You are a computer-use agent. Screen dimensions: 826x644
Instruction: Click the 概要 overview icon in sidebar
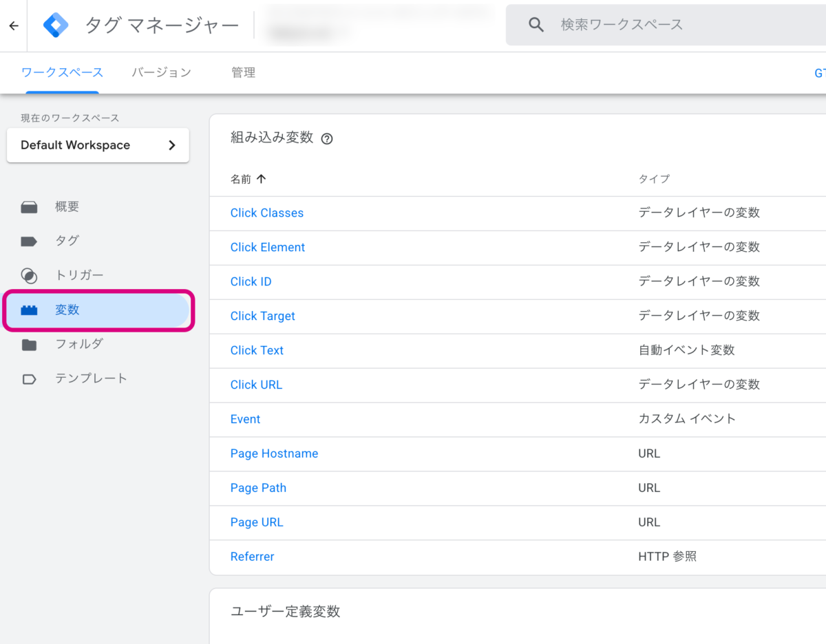[x=29, y=207]
